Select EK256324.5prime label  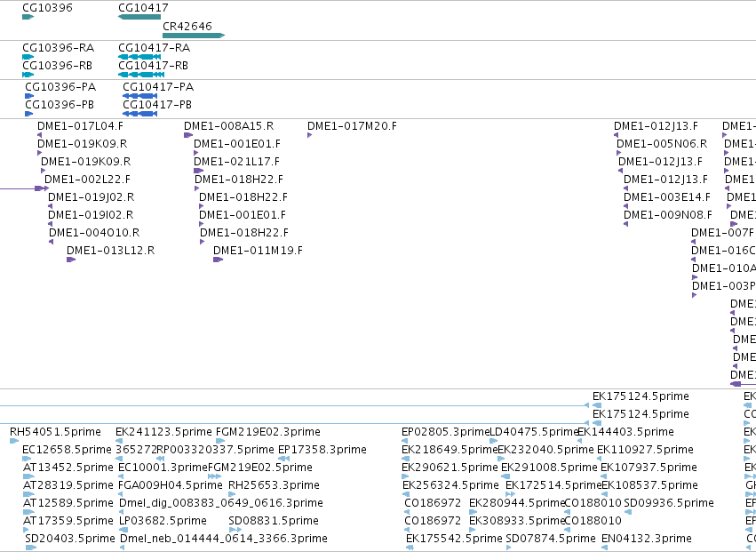click(450, 485)
